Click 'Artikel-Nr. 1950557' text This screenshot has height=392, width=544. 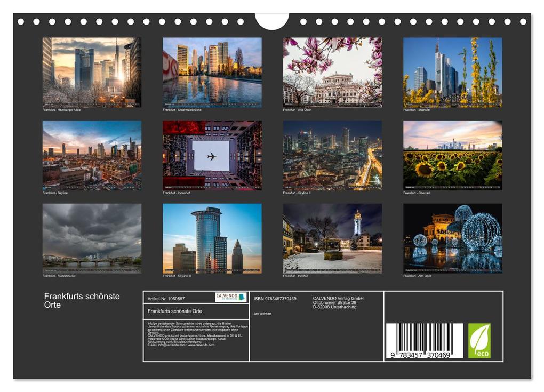click(x=166, y=299)
